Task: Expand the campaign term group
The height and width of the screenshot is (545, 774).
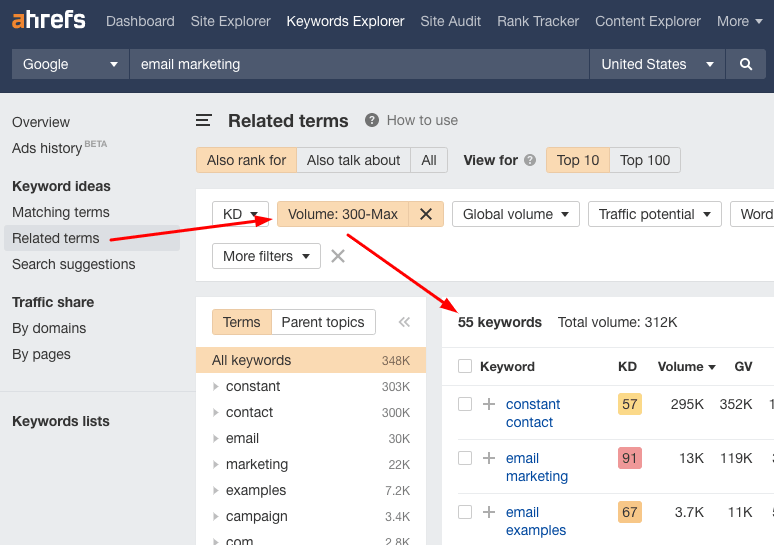Action: point(216,516)
